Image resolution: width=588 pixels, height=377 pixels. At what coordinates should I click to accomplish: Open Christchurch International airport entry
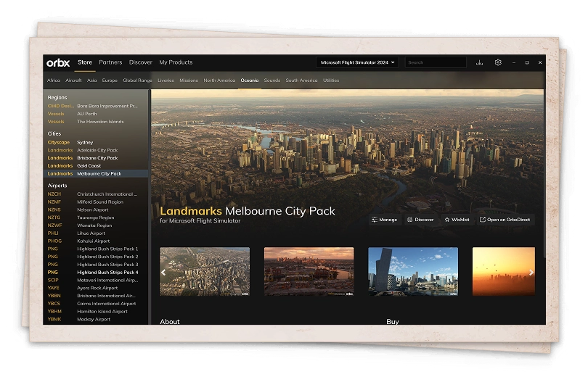click(x=106, y=194)
